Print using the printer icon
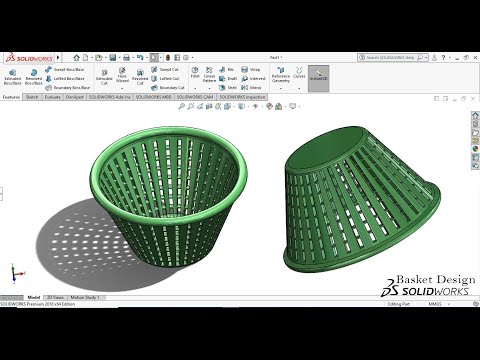Image resolution: width=480 pixels, height=360 pixels. coord(126,58)
